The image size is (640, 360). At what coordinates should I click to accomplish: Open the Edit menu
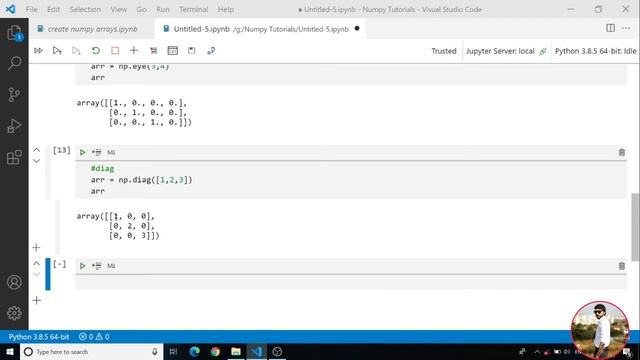(x=53, y=9)
